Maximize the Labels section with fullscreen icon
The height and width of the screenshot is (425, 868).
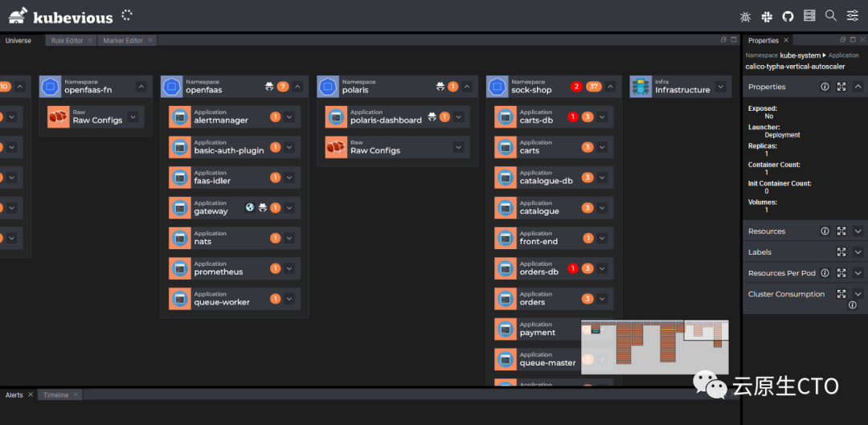[841, 251]
